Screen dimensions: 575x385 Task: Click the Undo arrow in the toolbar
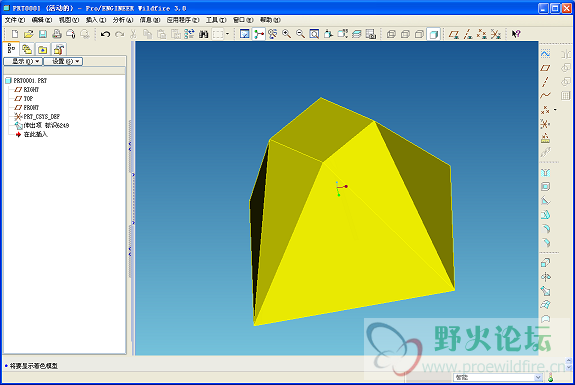pos(106,34)
